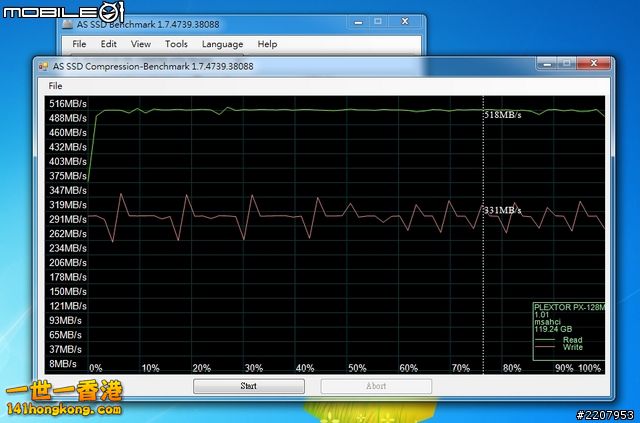Select the Write entry in graph legend

(x=572, y=348)
